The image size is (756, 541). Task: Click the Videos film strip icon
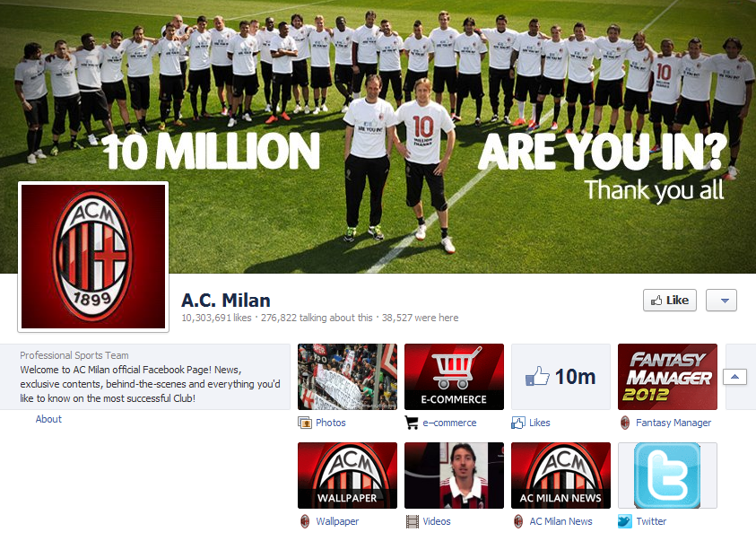(x=413, y=522)
